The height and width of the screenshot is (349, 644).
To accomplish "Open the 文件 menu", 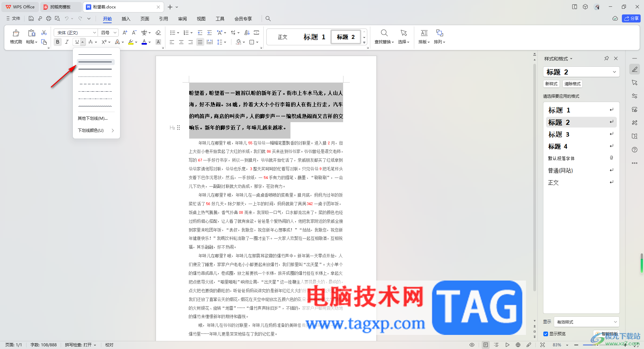I will pyautogui.click(x=13, y=18).
